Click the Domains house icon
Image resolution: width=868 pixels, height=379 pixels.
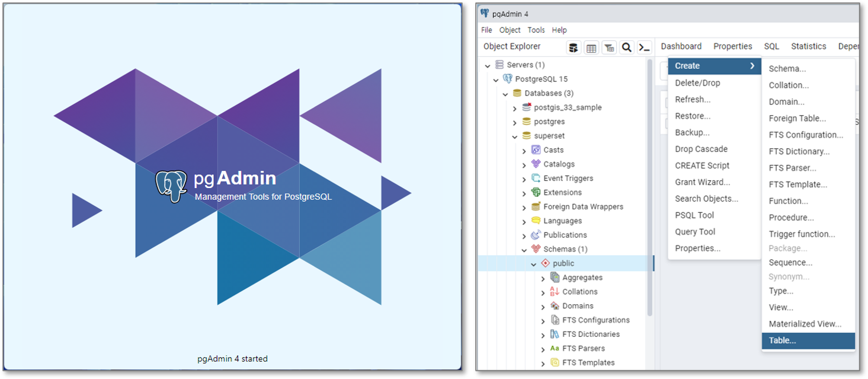tap(555, 305)
